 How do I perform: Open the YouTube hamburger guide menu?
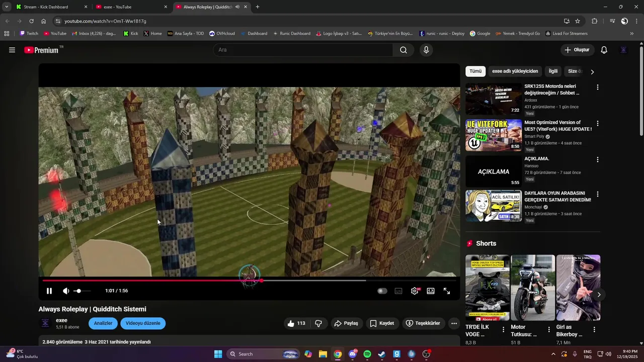click(x=12, y=50)
